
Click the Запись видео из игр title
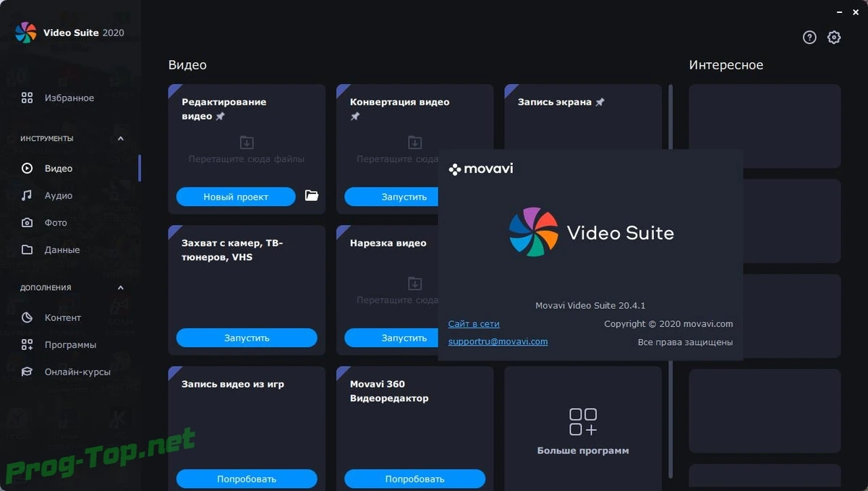click(233, 384)
